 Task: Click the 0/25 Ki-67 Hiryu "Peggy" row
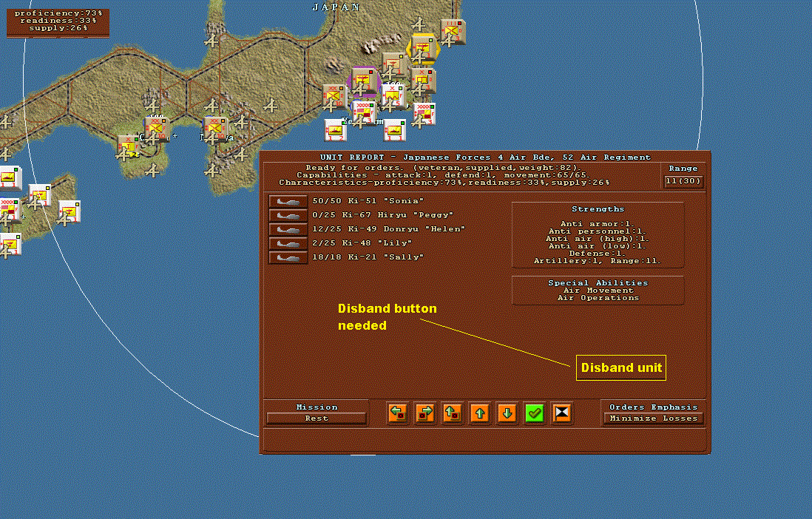[382, 215]
